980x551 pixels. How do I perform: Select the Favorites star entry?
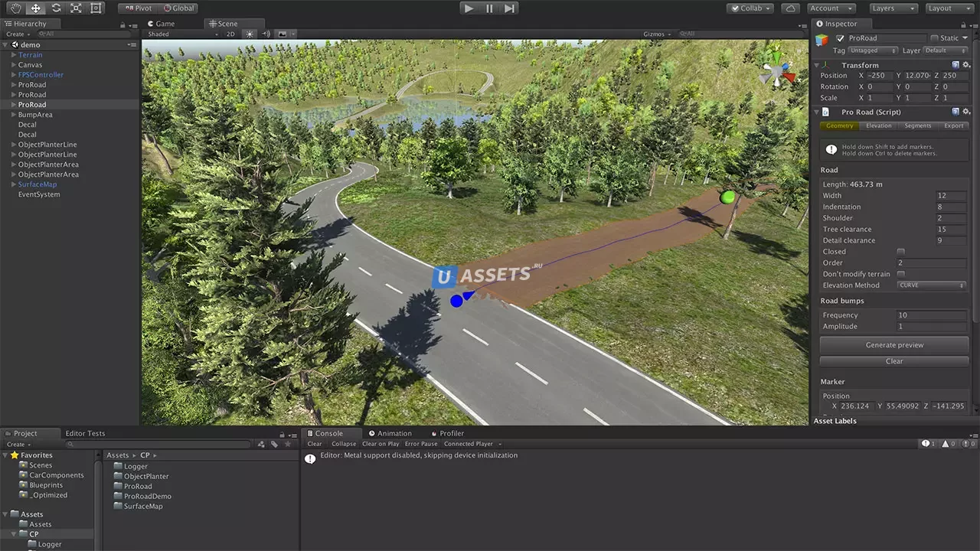point(31,455)
